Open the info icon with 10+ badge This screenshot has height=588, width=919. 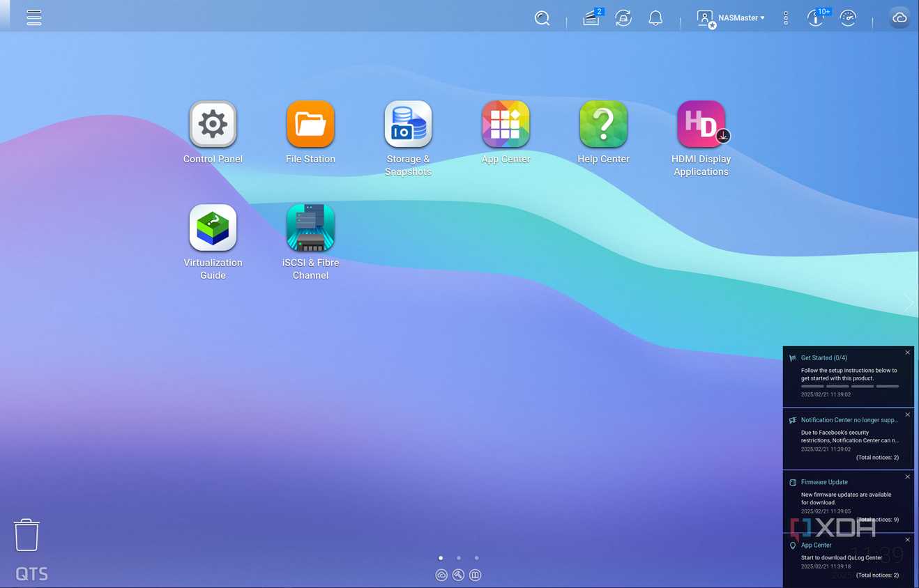click(x=816, y=18)
